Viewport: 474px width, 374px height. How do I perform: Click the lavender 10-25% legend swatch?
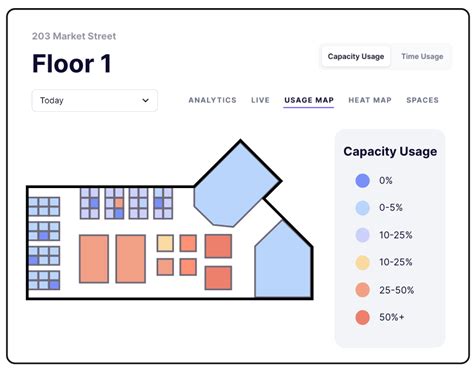click(363, 235)
